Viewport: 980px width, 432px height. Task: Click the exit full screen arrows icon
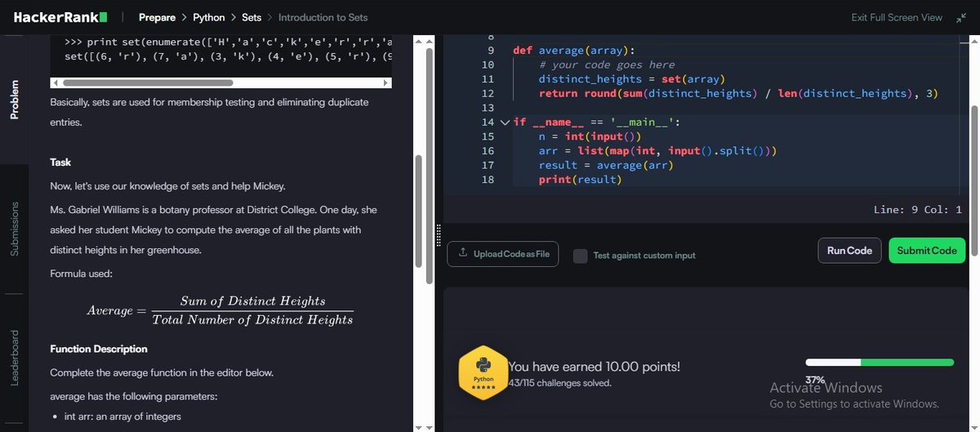pyautogui.click(x=960, y=17)
